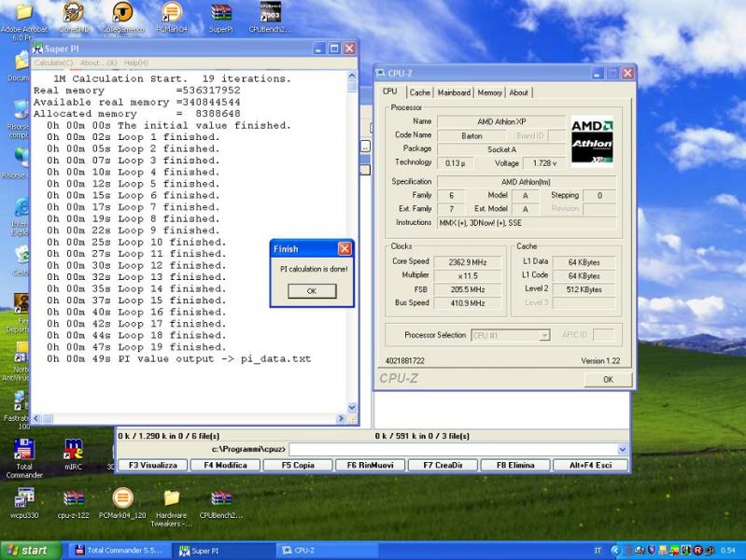The width and height of the screenshot is (746, 560).
Task: Click the '1M Calculation Start' line
Action: (x=172, y=78)
